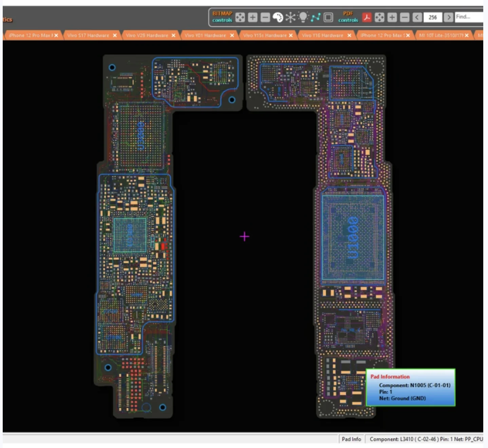Toggle the square outline frame icon

(328, 17)
